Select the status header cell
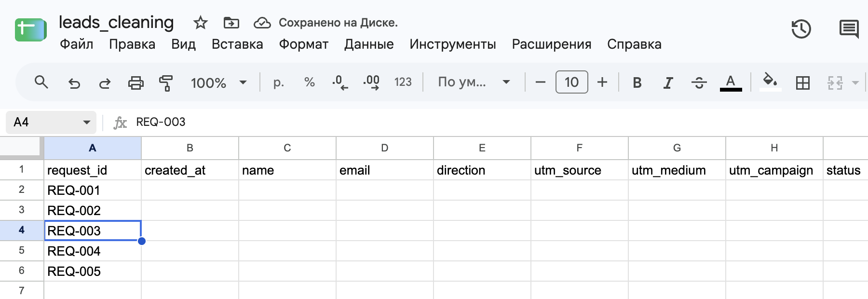This screenshot has width=868, height=299. click(846, 170)
